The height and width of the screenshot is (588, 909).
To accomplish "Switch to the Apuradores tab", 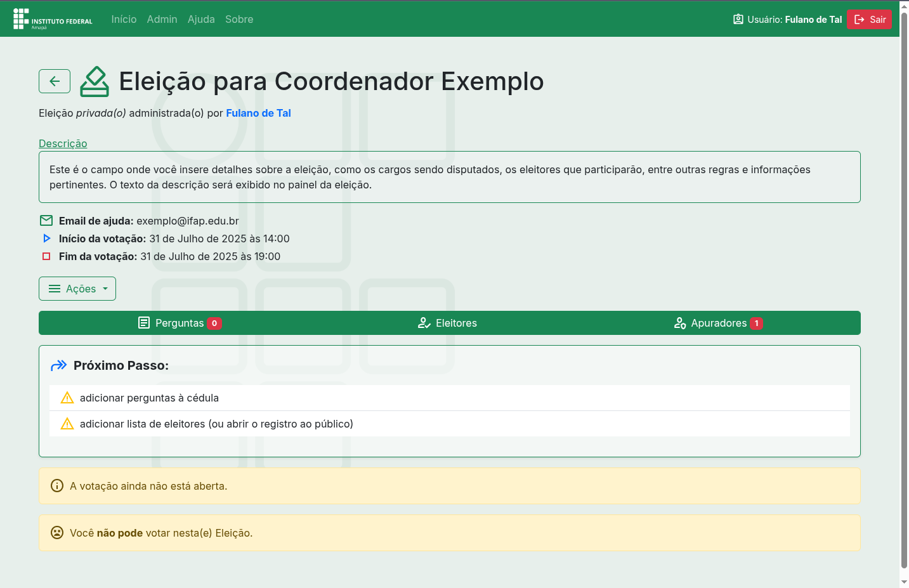I will coord(719,323).
